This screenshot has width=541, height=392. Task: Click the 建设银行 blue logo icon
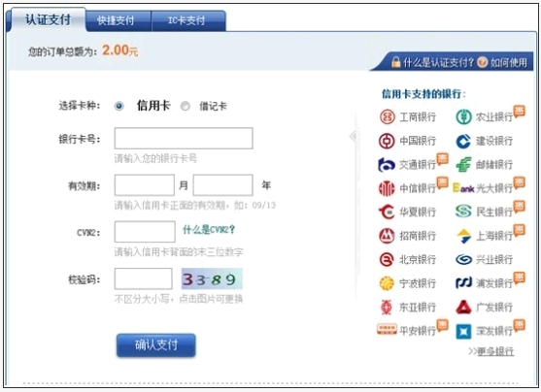[x=463, y=141]
